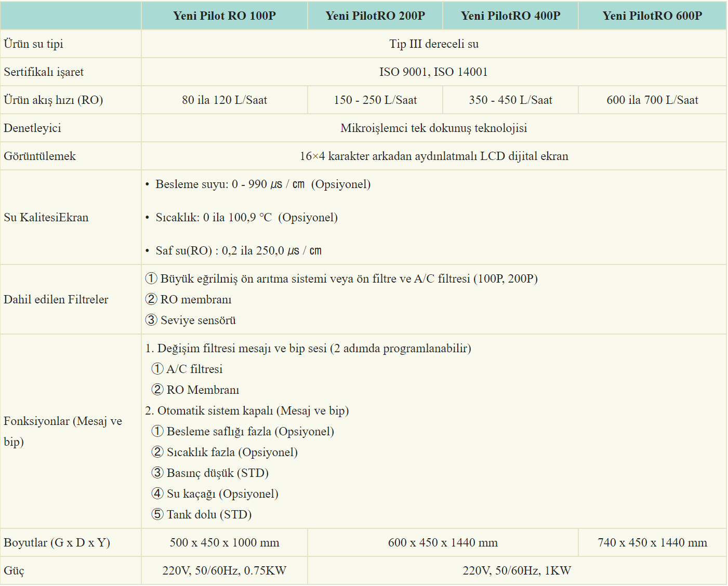Click the 'Tip III dereceli su' cell

click(x=434, y=44)
